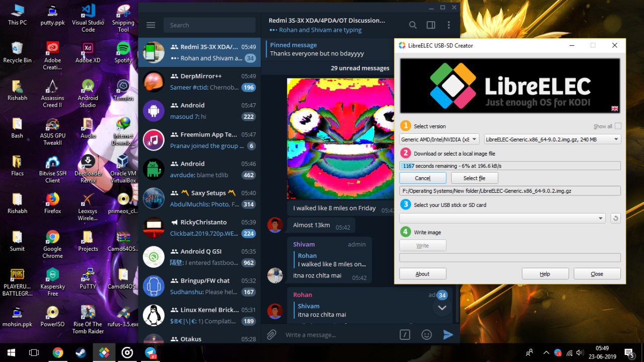Click the Close button in LibreELEC creator
This screenshot has height=362, width=644.
[597, 273]
